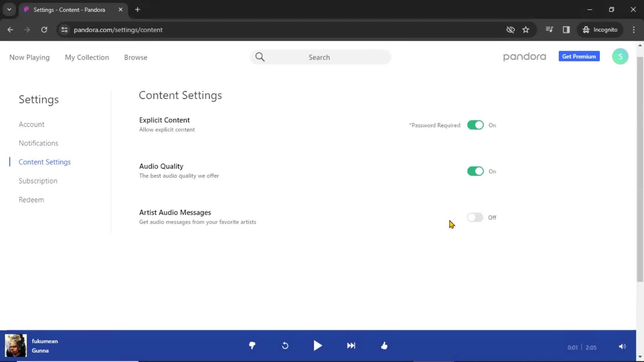Toggle the Explicit Content switch Off
644x362 pixels.
pyautogui.click(x=475, y=125)
